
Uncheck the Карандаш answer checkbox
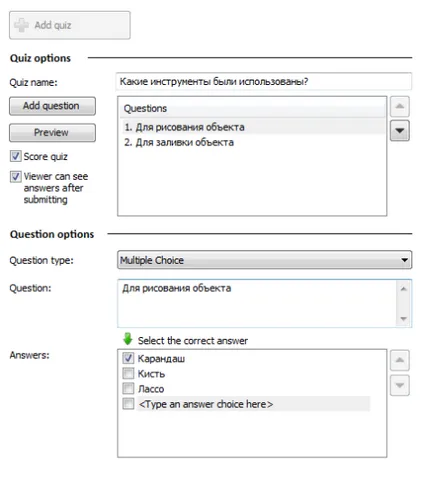128,358
